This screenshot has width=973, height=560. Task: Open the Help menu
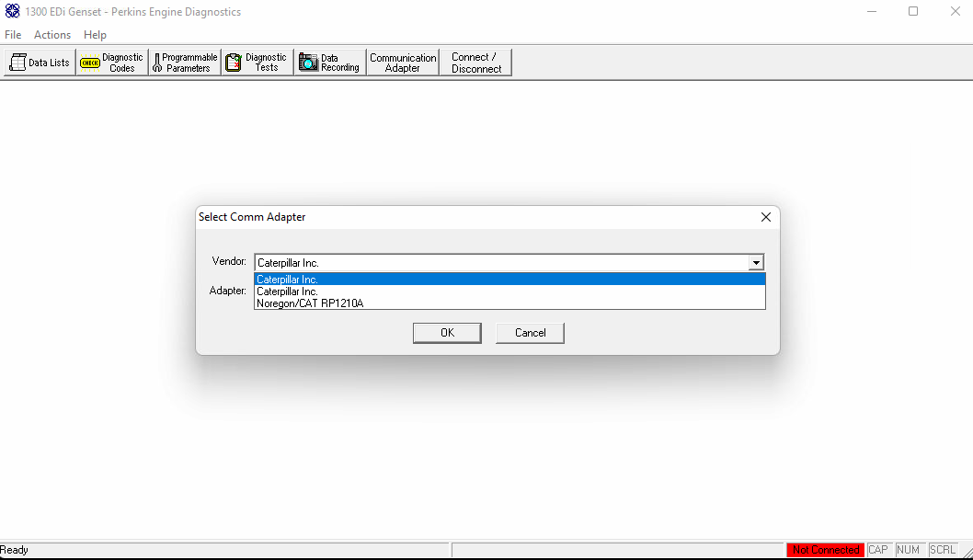tap(95, 35)
